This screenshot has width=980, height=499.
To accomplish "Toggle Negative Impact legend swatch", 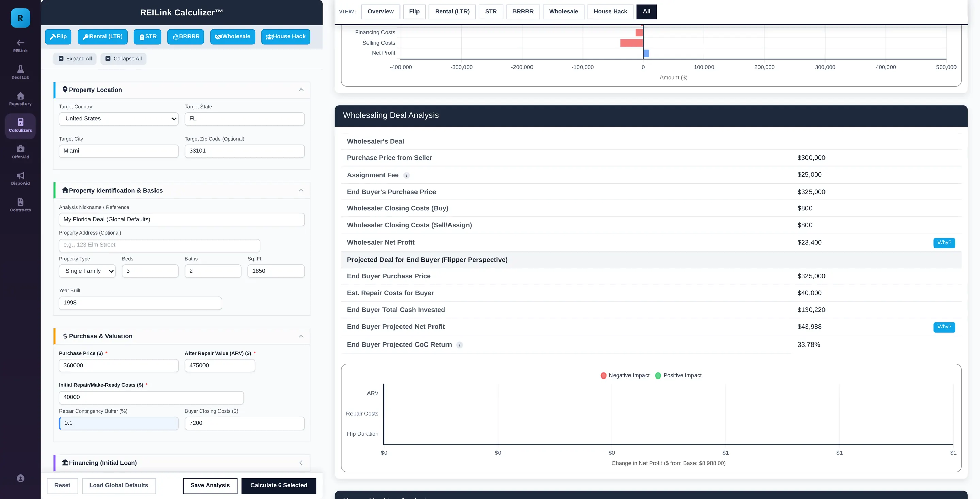I will coord(603,376).
